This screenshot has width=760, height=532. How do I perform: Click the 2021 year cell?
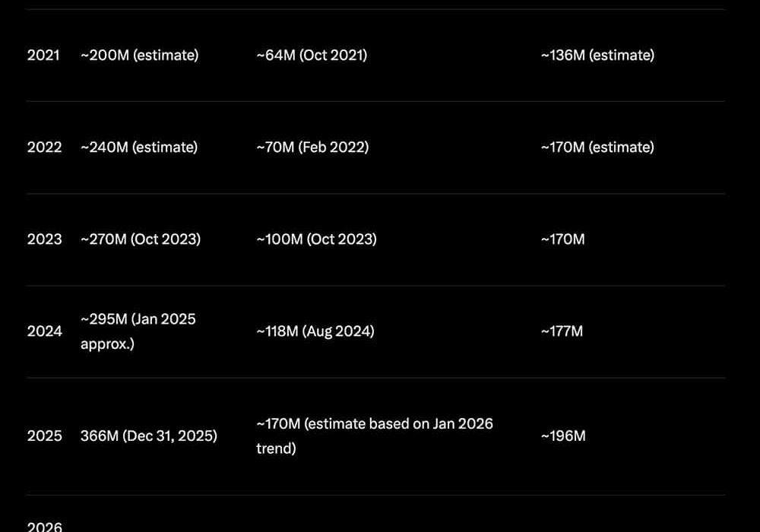pyautogui.click(x=43, y=55)
